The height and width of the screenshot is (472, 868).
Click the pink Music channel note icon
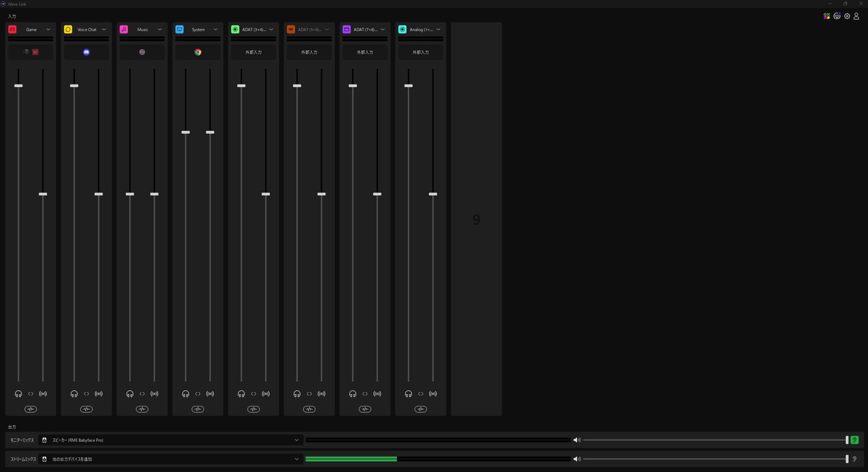pyautogui.click(x=124, y=30)
